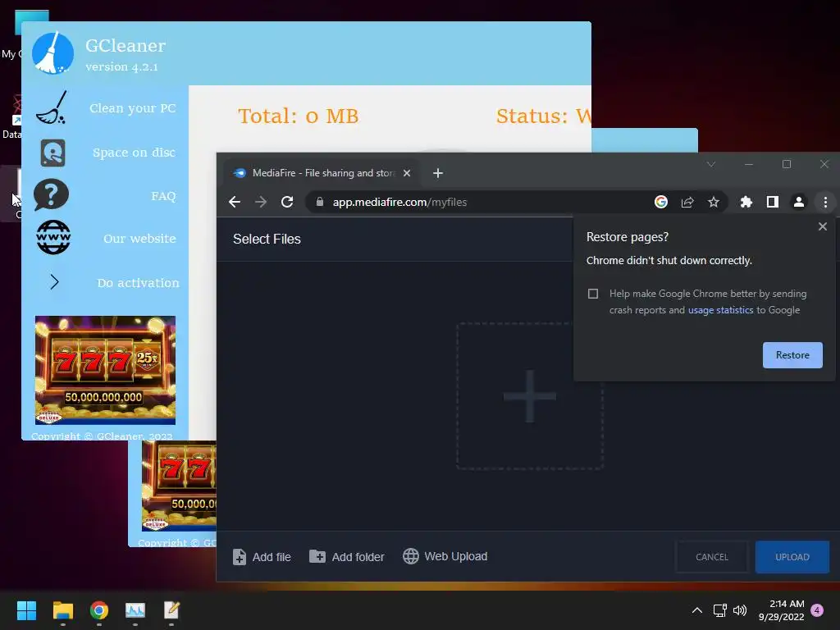This screenshot has width=840, height=630.
Task: Open the Windows Start menu
Action: (26, 610)
